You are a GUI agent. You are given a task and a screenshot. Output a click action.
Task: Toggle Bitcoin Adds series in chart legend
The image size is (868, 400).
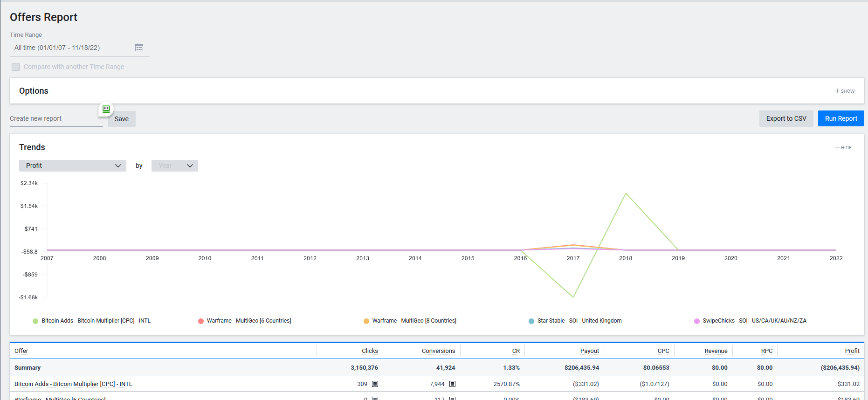pyautogui.click(x=96, y=321)
